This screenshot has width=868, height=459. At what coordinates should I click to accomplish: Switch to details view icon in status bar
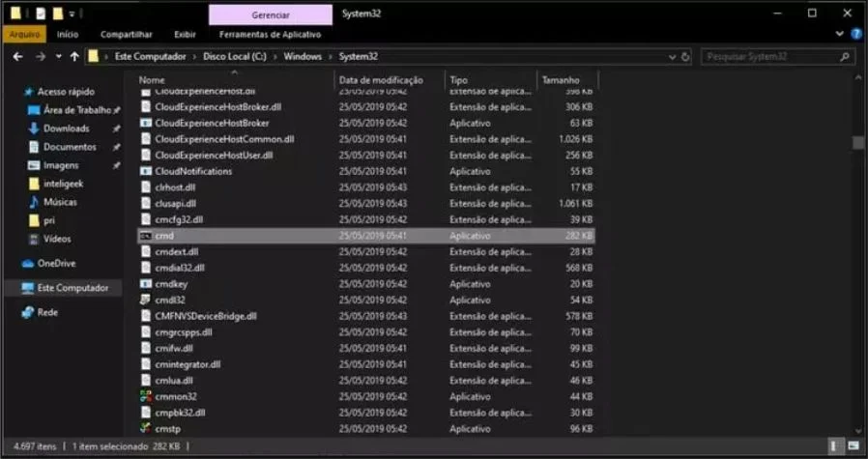coord(833,445)
